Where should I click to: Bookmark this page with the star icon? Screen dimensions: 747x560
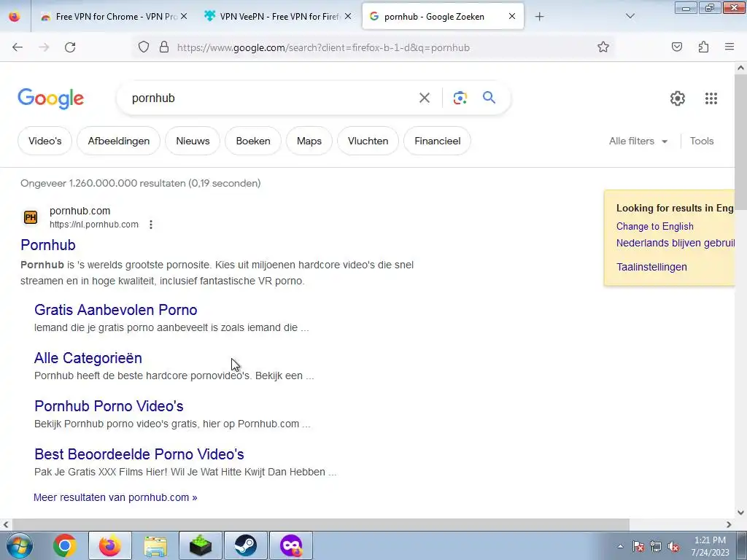[x=603, y=47]
